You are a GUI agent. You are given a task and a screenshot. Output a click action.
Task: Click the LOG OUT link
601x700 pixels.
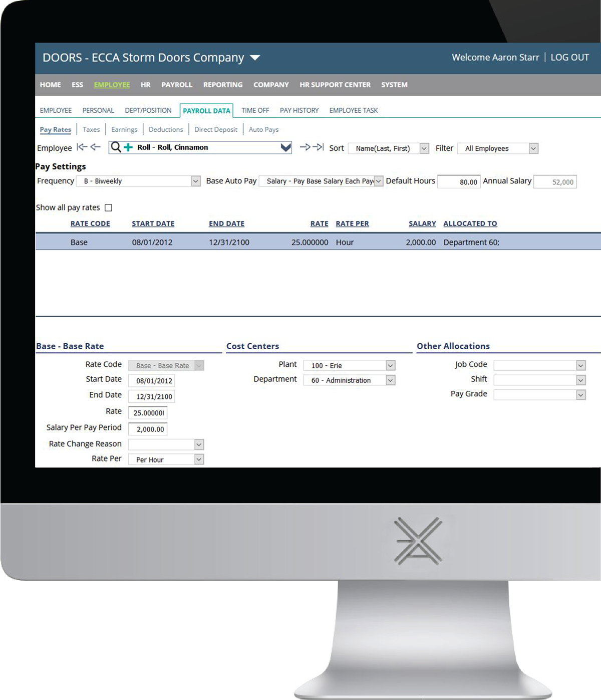click(570, 58)
